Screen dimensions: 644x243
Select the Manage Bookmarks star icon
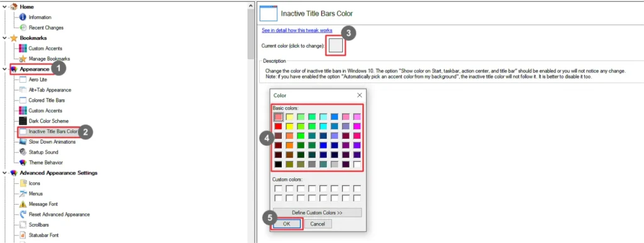[23, 58]
